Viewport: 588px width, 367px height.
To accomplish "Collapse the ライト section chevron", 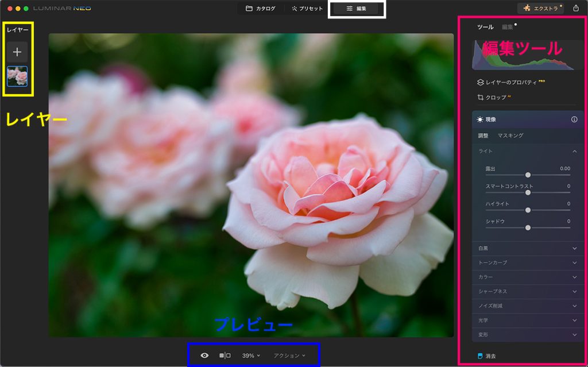I will point(574,151).
